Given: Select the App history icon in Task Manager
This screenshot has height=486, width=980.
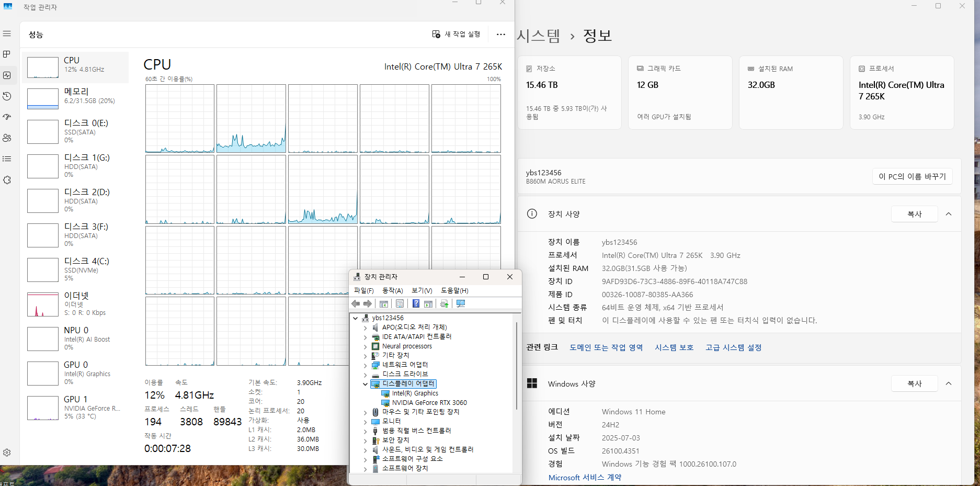Looking at the screenshot, I should [x=7, y=96].
